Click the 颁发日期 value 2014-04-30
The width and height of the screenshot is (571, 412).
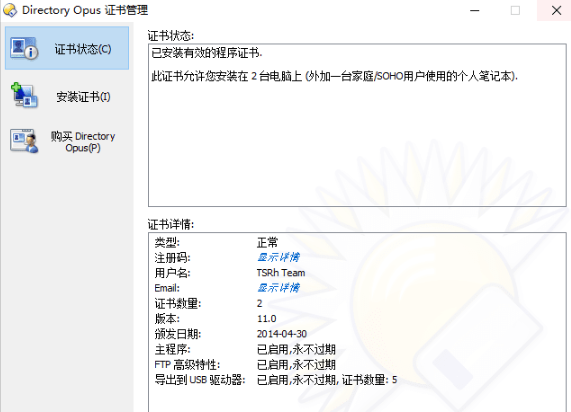[282, 334]
